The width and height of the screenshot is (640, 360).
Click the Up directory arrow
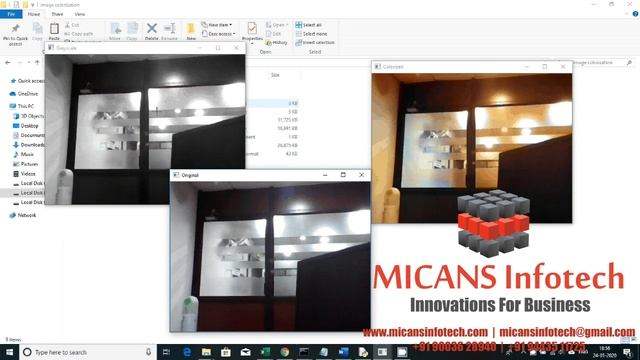pyautogui.click(x=37, y=62)
